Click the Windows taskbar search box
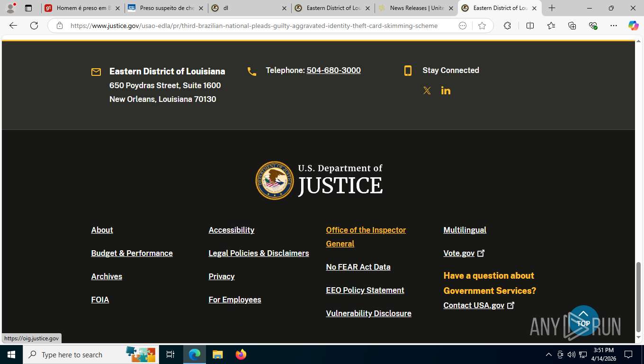Image resolution: width=644 pixels, height=364 pixels. point(90,355)
